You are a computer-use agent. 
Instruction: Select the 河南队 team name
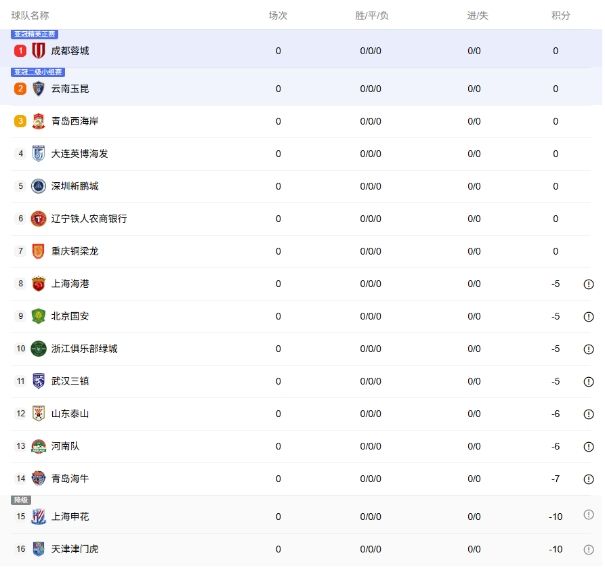point(65,446)
